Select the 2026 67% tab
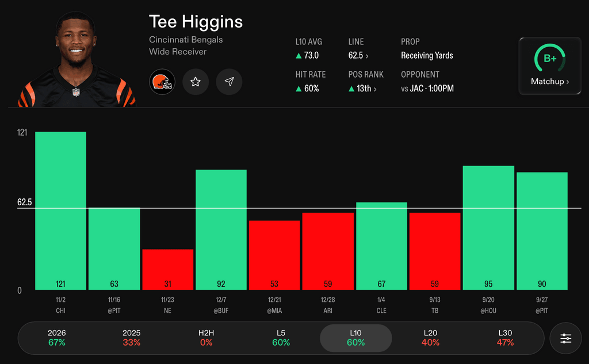 57,338
